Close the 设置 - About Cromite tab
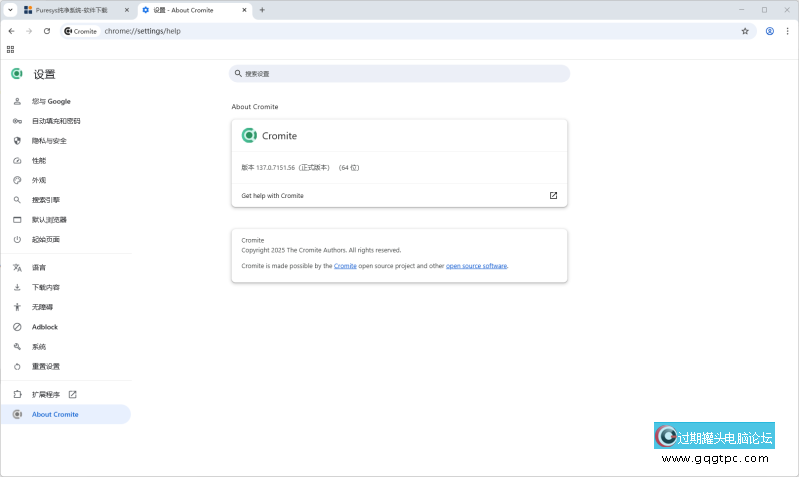This screenshot has width=799, height=477. (244, 10)
